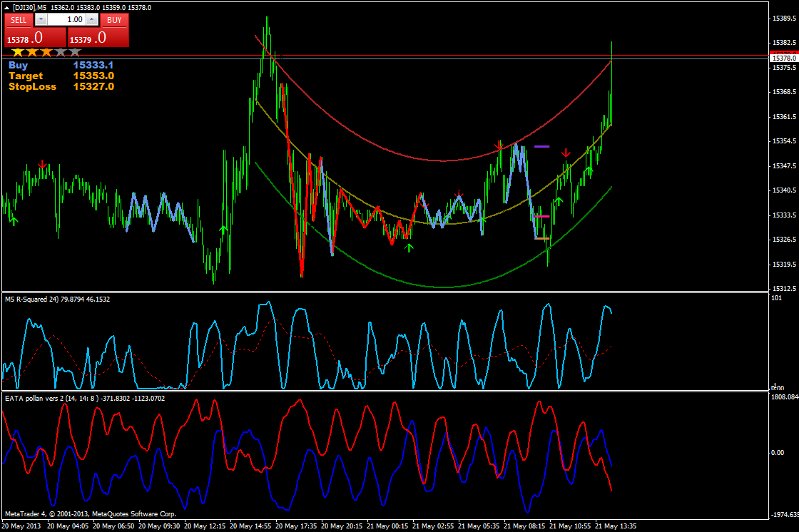Click the sell price 15378.0 tile
The width and height of the screenshot is (799, 532).
coord(35,38)
